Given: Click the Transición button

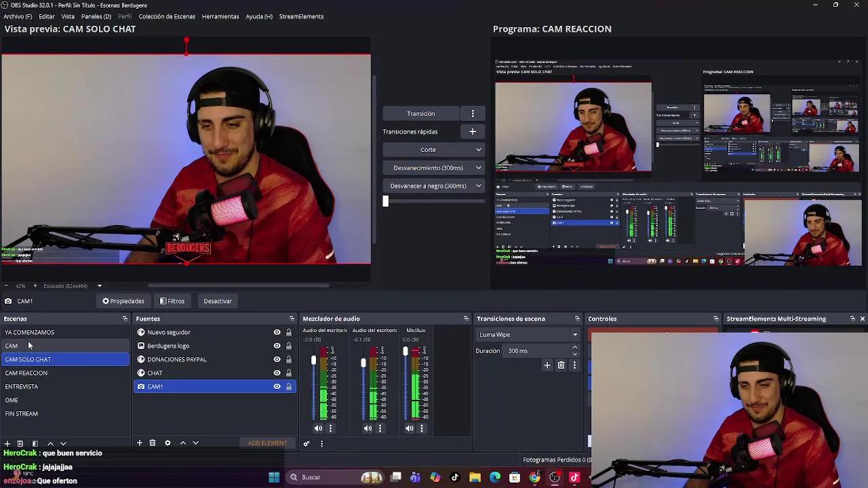Looking at the screenshot, I should click(x=421, y=114).
